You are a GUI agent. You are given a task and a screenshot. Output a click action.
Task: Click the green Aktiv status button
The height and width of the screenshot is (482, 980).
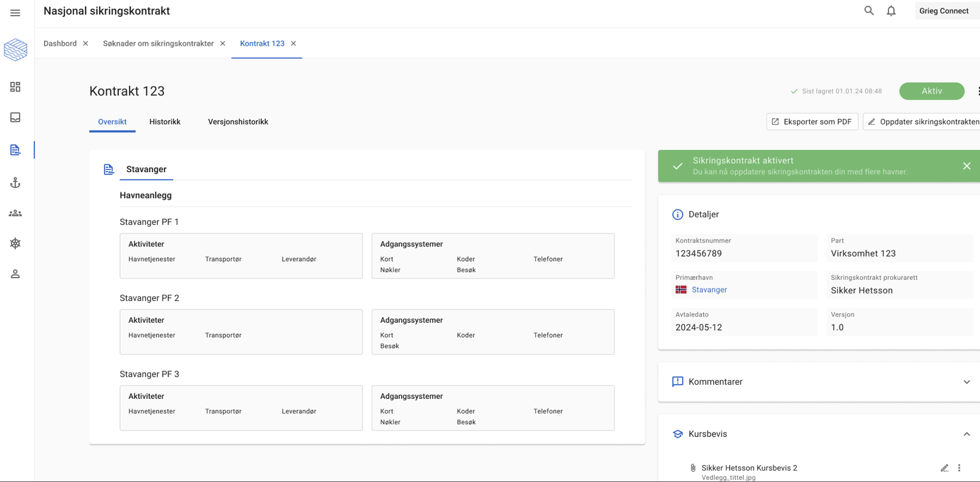pyautogui.click(x=931, y=91)
